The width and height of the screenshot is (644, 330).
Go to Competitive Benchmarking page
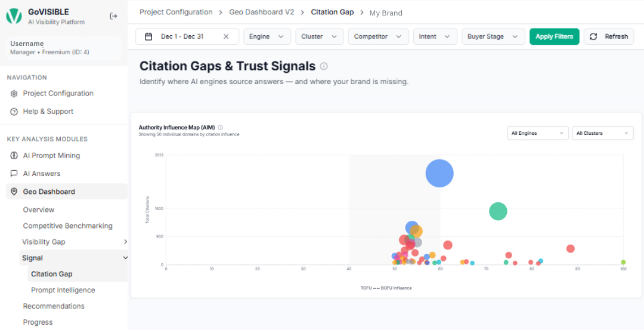pos(67,226)
